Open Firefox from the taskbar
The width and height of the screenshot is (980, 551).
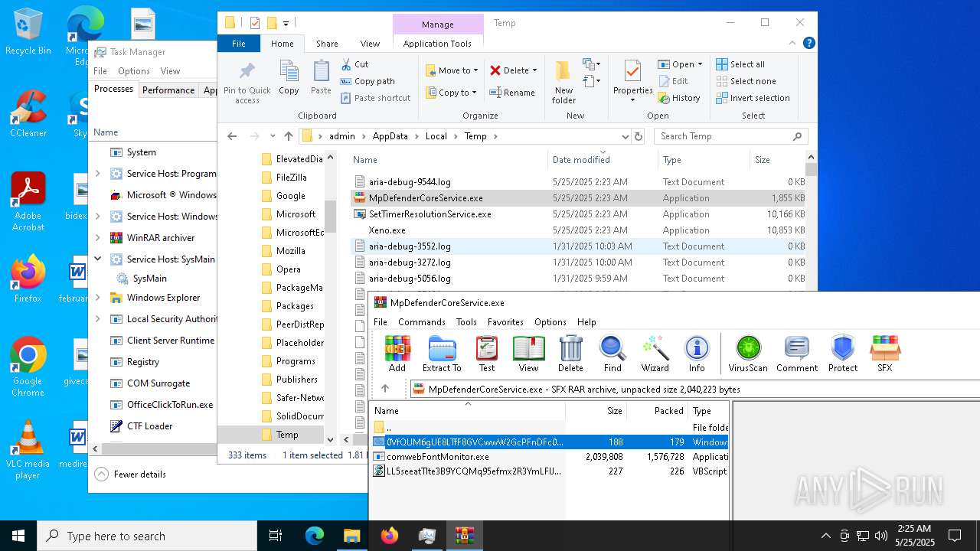coord(389,536)
